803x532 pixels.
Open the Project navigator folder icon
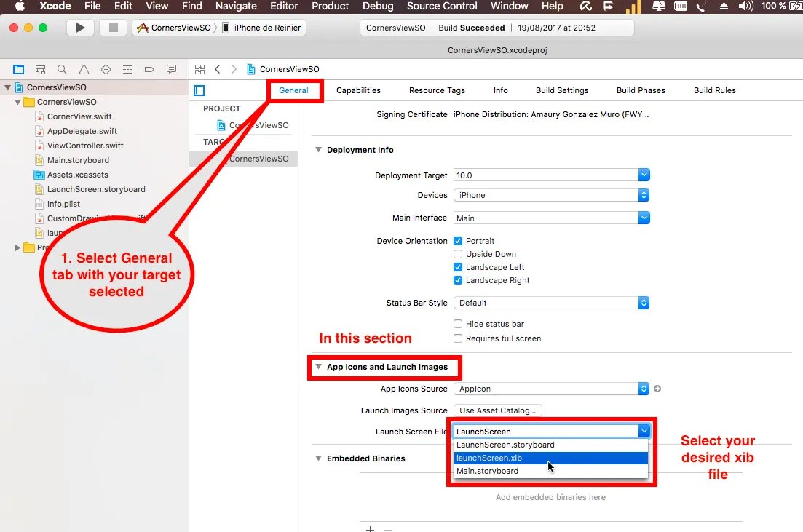(18, 69)
